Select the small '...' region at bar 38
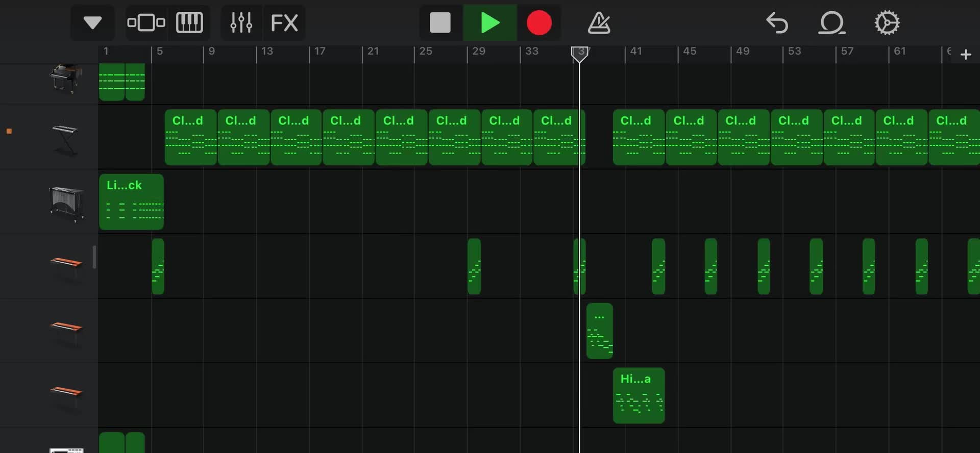Image resolution: width=980 pixels, height=453 pixels. 599,331
